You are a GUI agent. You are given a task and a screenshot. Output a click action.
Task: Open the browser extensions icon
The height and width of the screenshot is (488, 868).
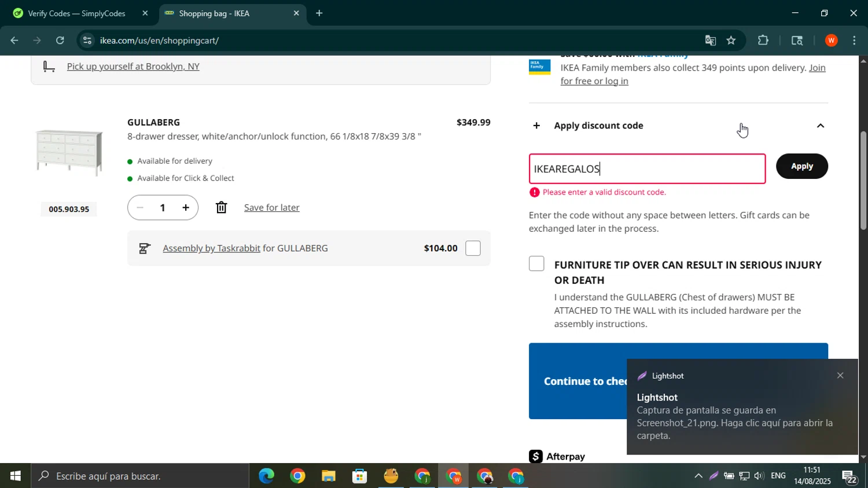point(763,41)
